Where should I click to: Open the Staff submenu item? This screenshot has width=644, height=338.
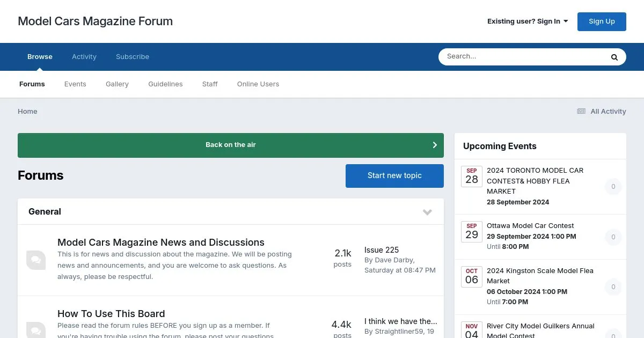coord(210,84)
